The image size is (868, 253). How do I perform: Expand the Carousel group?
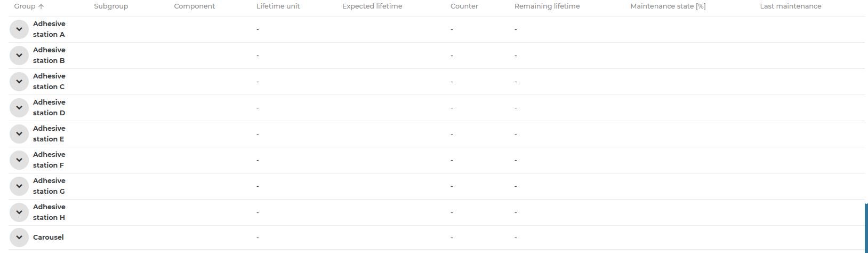tap(19, 238)
